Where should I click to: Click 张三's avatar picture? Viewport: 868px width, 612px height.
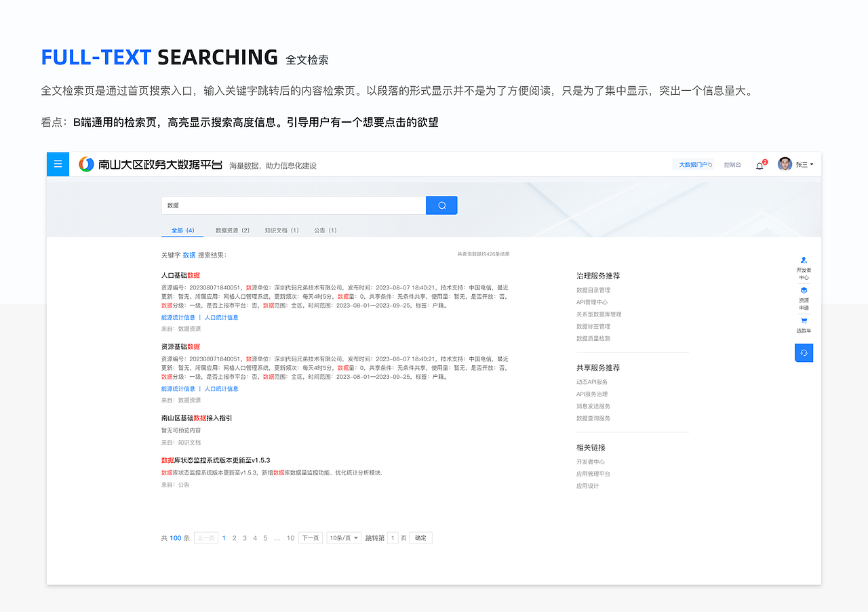pyautogui.click(x=785, y=164)
